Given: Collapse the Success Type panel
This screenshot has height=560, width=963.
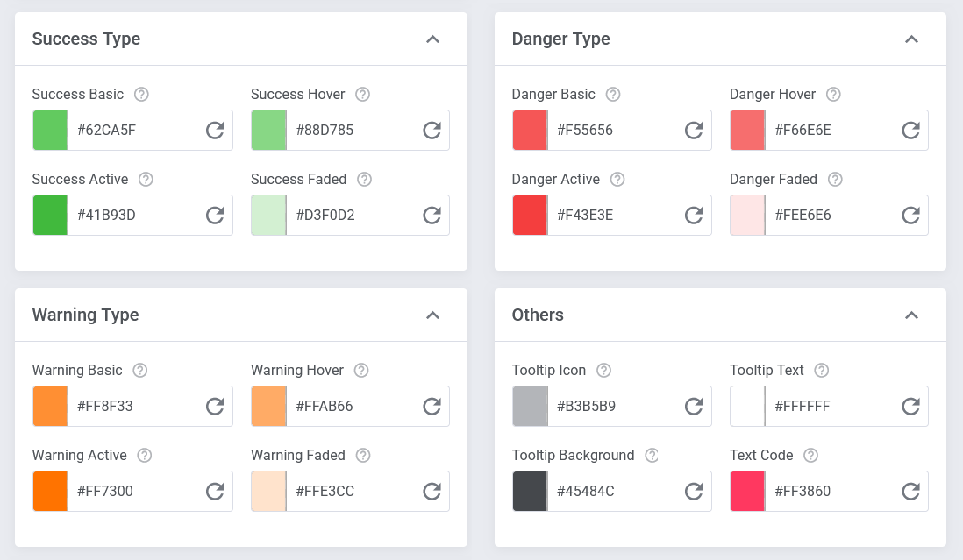Looking at the screenshot, I should (432, 39).
